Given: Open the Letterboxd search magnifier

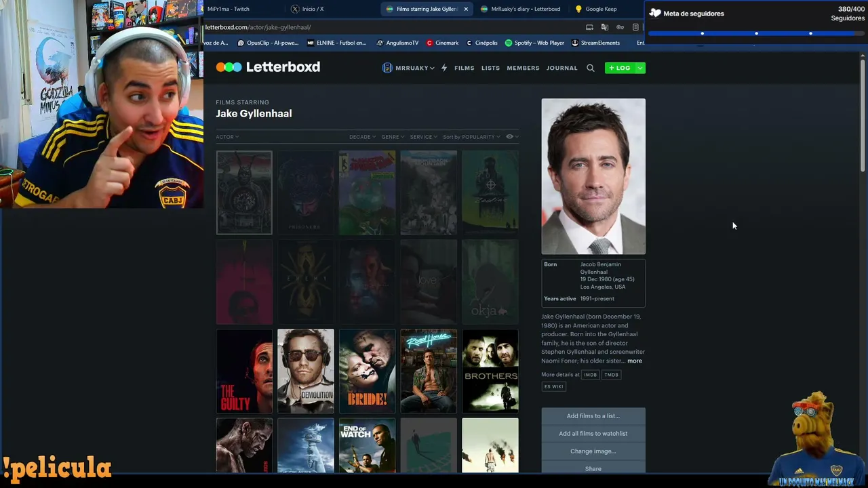Looking at the screenshot, I should click(590, 68).
